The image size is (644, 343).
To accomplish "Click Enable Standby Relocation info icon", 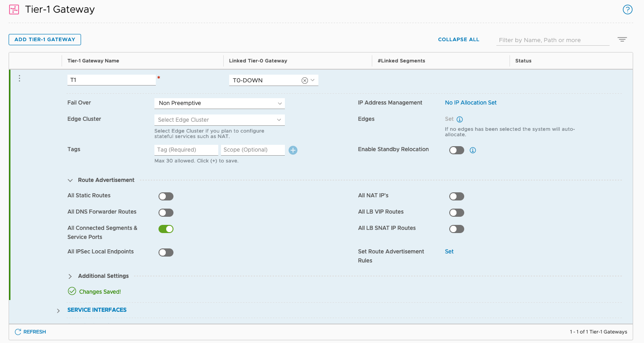I will (x=473, y=150).
